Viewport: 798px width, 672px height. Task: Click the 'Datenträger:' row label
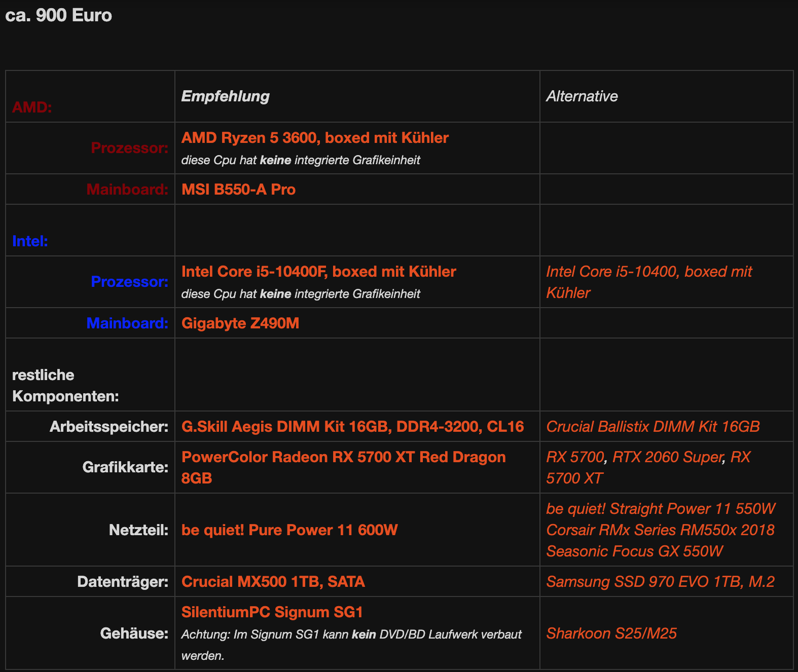(x=123, y=582)
